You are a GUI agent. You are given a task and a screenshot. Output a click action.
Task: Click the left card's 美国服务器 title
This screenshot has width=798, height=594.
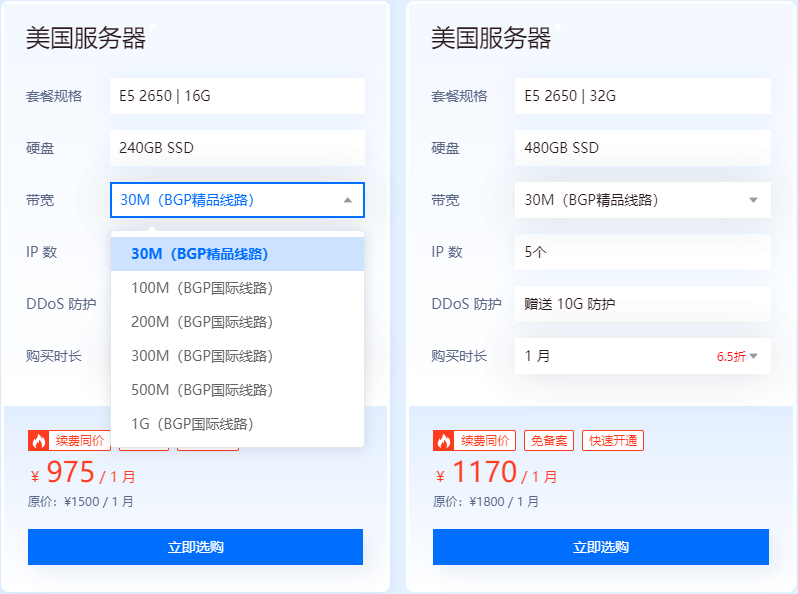coord(86,39)
